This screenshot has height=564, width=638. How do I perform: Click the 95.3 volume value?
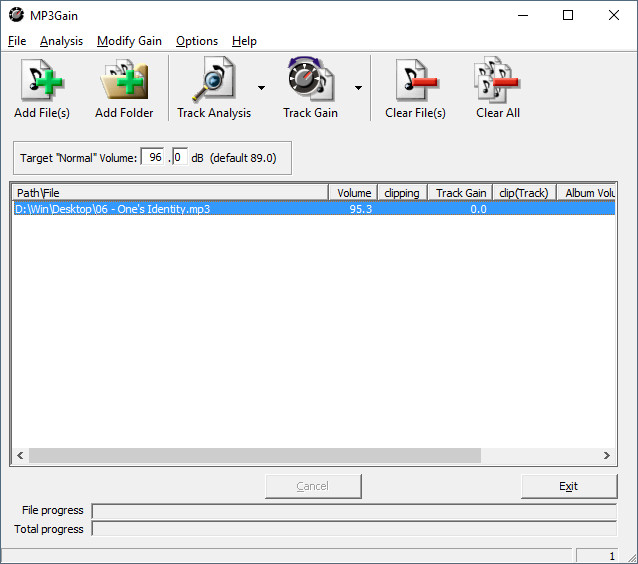coord(361,209)
